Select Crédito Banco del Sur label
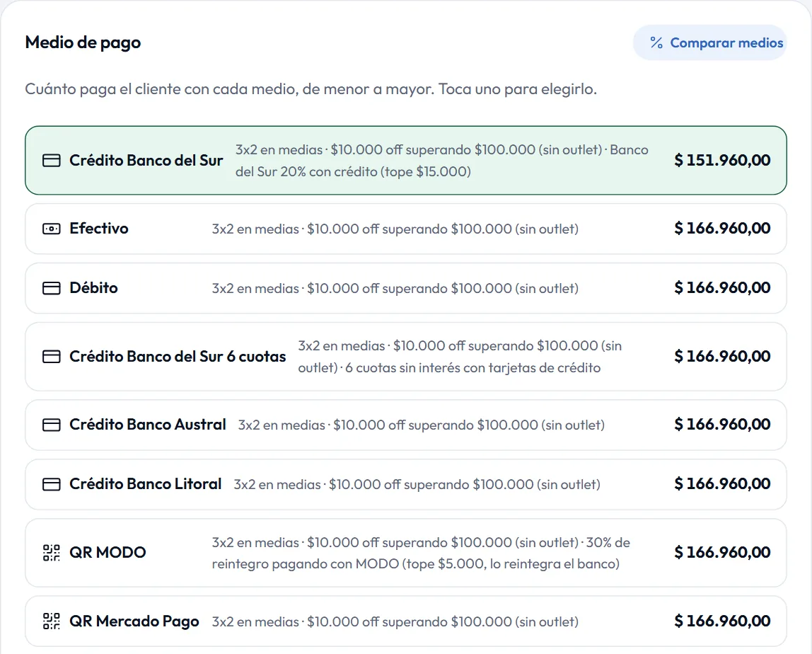Screen dimensions: 812x654 point(146,161)
